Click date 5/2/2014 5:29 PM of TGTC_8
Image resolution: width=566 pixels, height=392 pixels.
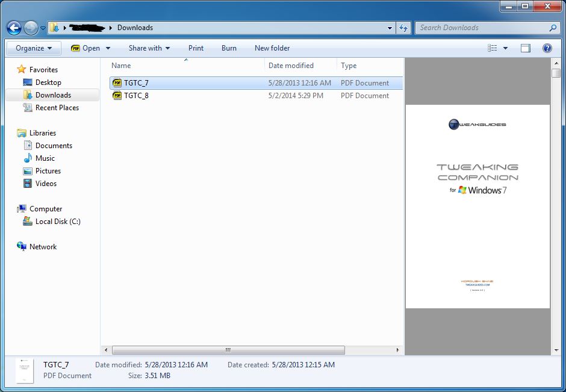tap(296, 95)
